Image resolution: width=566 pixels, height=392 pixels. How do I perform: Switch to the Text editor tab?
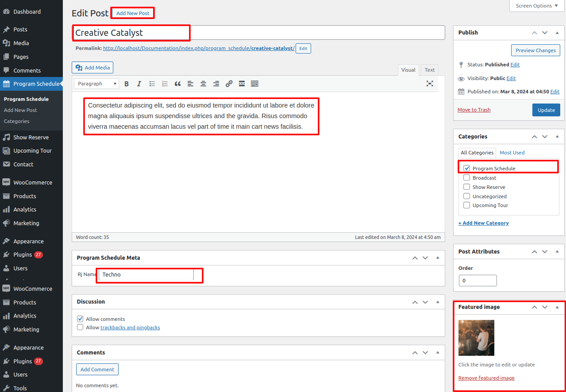(x=429, y=70)
